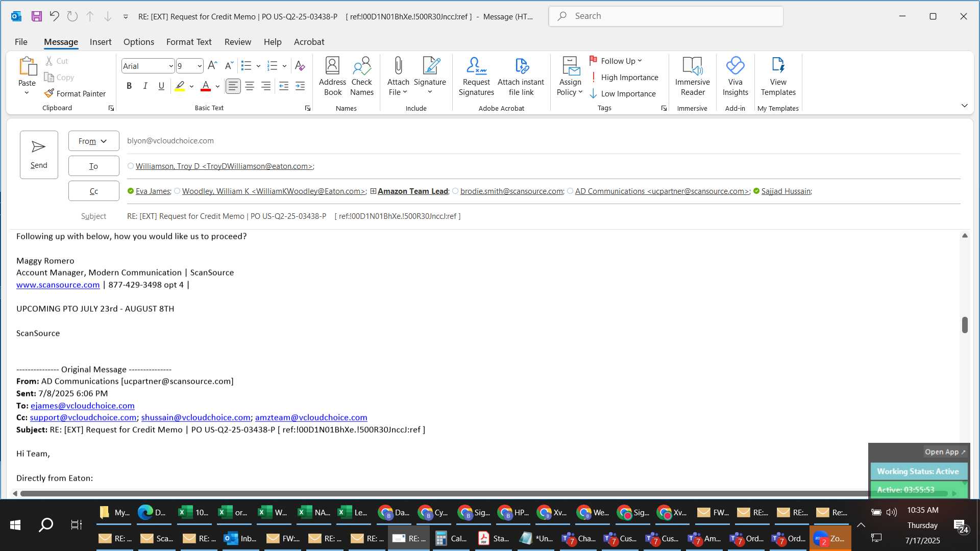
Task: Align text center
Action: click(x=250, y=86)
